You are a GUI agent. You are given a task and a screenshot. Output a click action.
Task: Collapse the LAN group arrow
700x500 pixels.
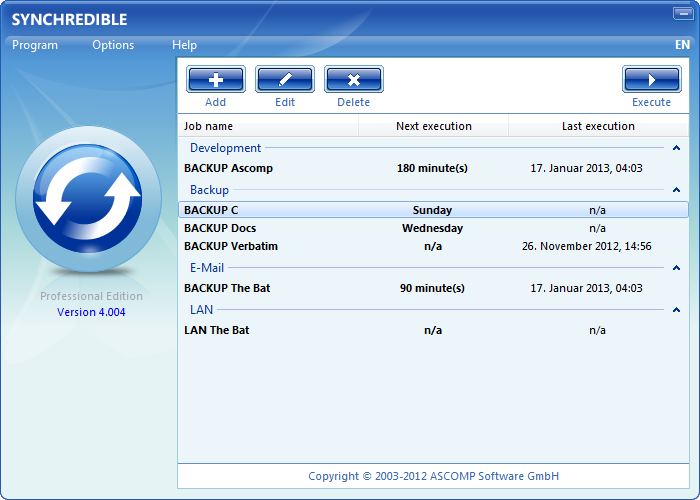click(677, 310)
